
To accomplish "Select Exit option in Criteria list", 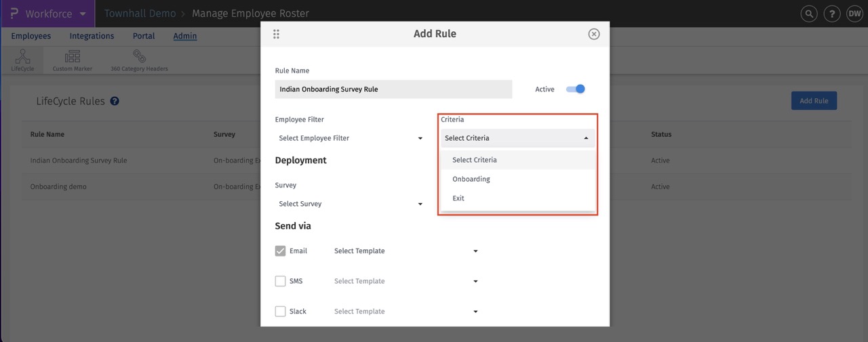I will (458, 198).
